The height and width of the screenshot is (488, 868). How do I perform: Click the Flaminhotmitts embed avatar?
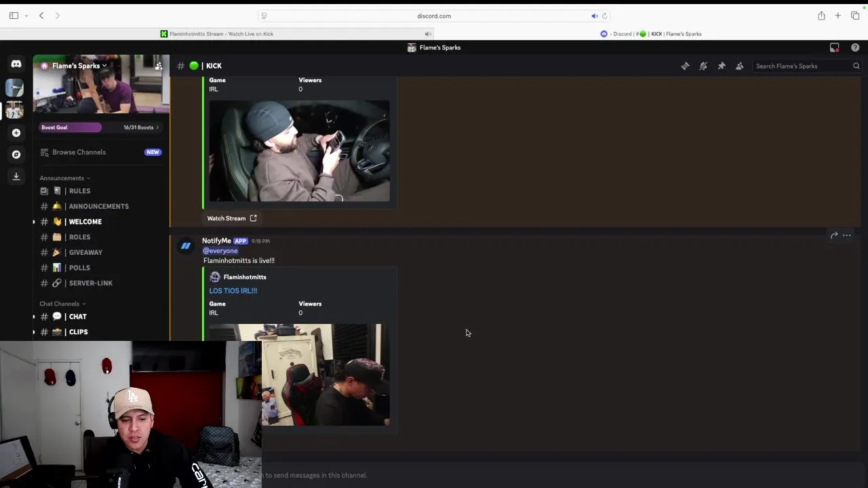coord(215,277)
